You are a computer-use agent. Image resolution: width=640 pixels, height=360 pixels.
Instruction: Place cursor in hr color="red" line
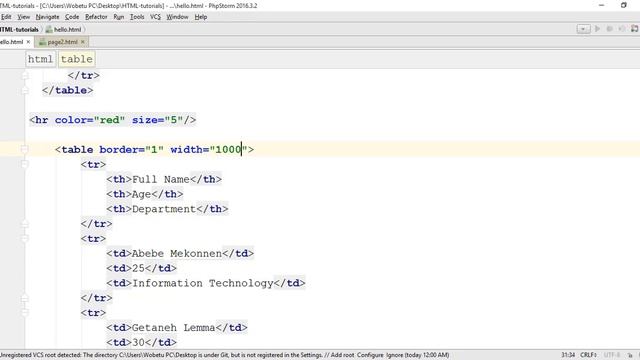pyautogui.click(x=113, y=120)
